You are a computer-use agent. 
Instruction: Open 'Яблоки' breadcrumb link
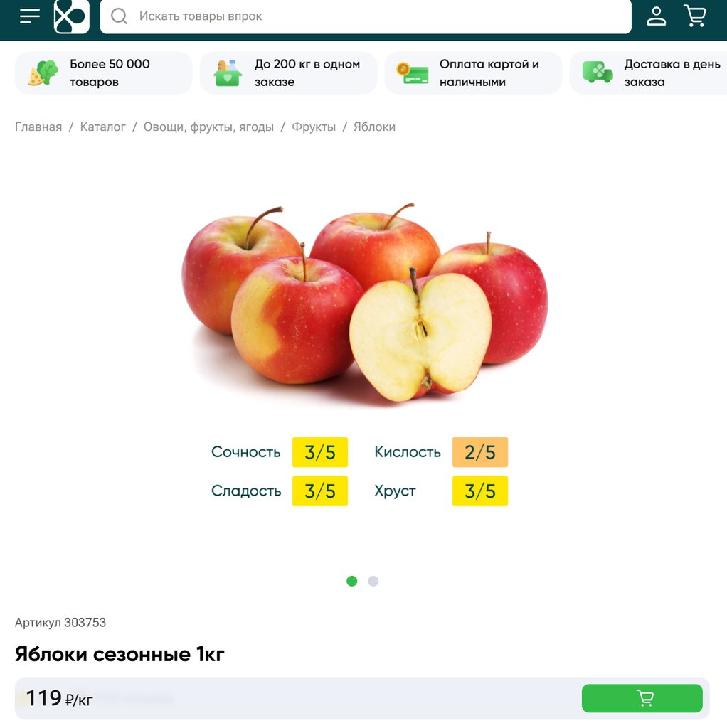click(x=374, y=127)
